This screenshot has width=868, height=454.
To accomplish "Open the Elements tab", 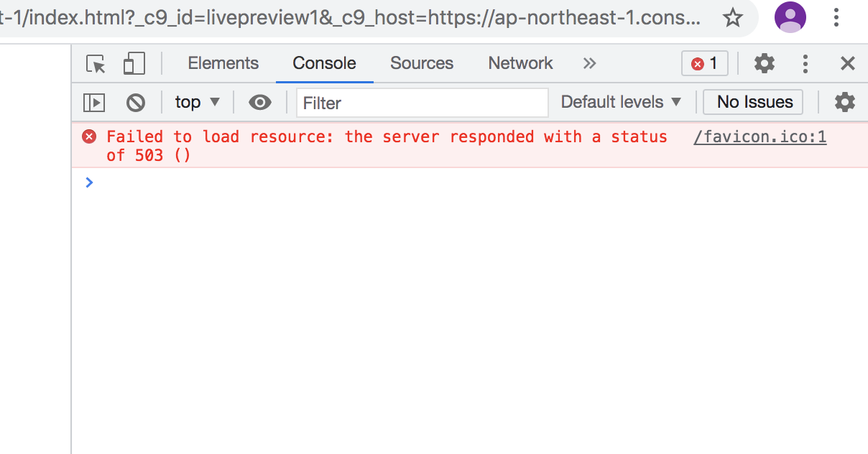I will 223,63.
